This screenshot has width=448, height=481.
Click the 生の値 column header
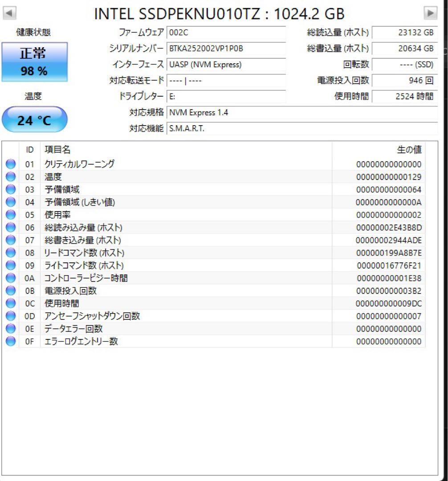coord(411,150)
